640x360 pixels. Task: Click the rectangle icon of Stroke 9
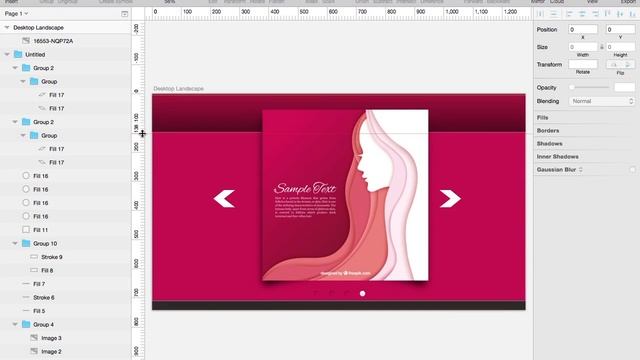click(34, 257)
